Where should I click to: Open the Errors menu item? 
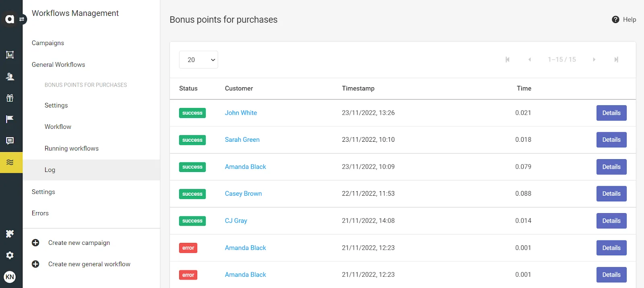point(40,213)
